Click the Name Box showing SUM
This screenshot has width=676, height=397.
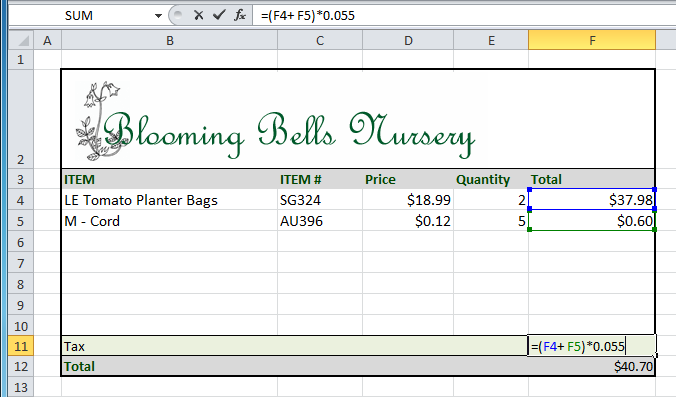click(x=80, y=16)
